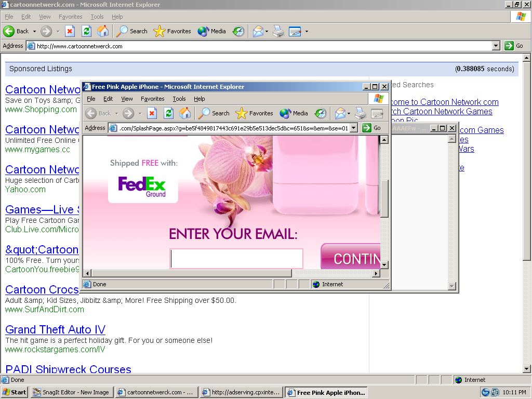Click popup scroll down arrow
The image size is (532, 399).
[x=384, y=265]
